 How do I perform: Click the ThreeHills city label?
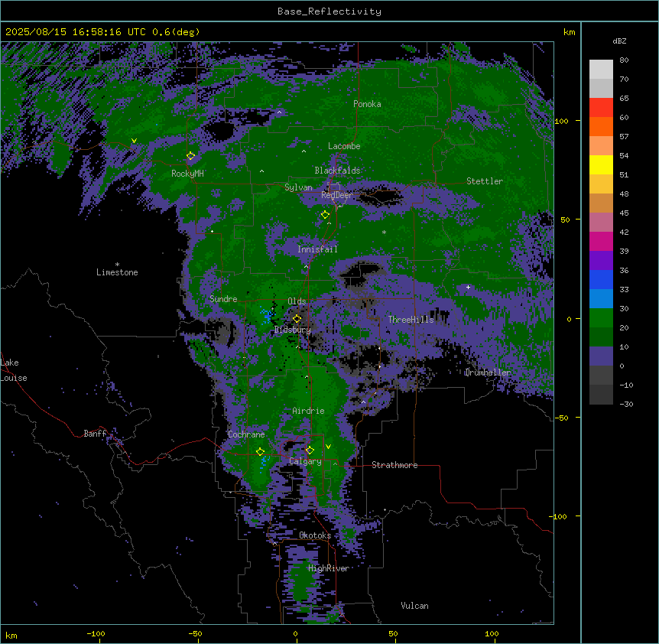pos(411,320)
